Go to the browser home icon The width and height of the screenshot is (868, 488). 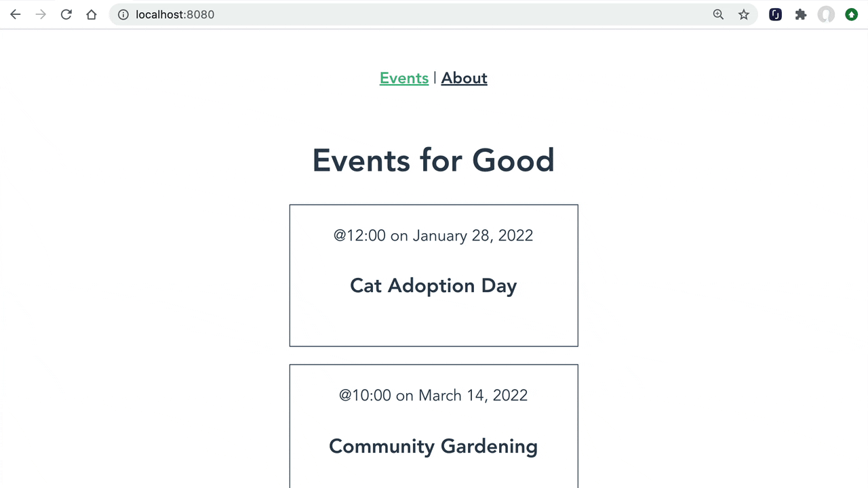click(92, 14)
